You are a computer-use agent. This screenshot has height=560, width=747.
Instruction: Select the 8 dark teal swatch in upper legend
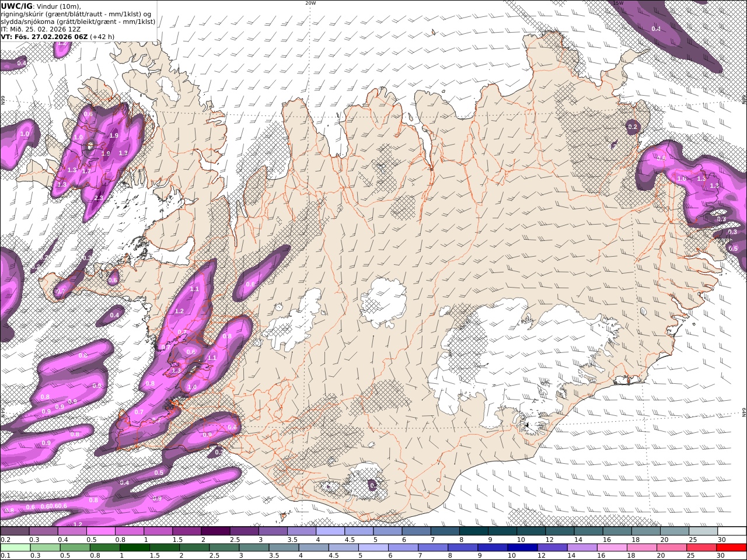coord(474,531)
